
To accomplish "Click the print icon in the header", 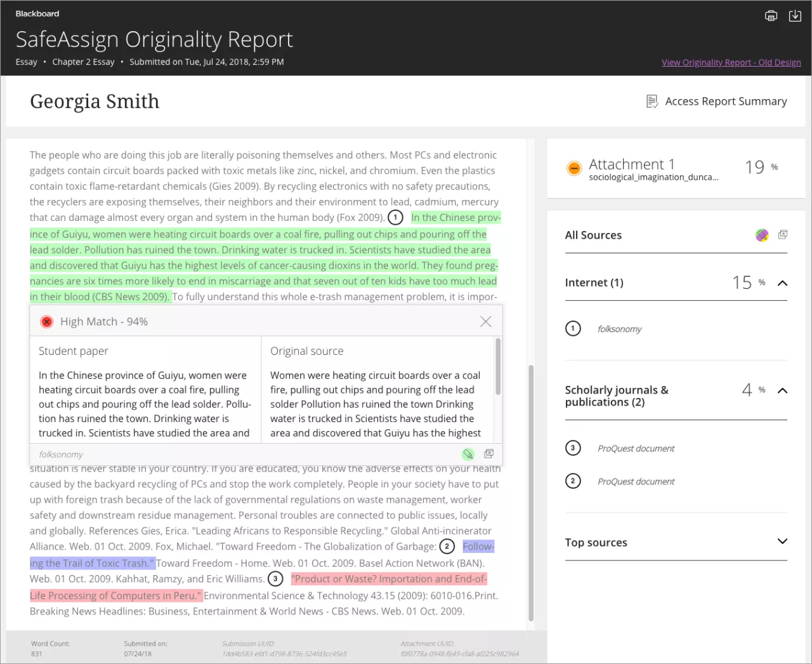I will click(x=771, y=16).
